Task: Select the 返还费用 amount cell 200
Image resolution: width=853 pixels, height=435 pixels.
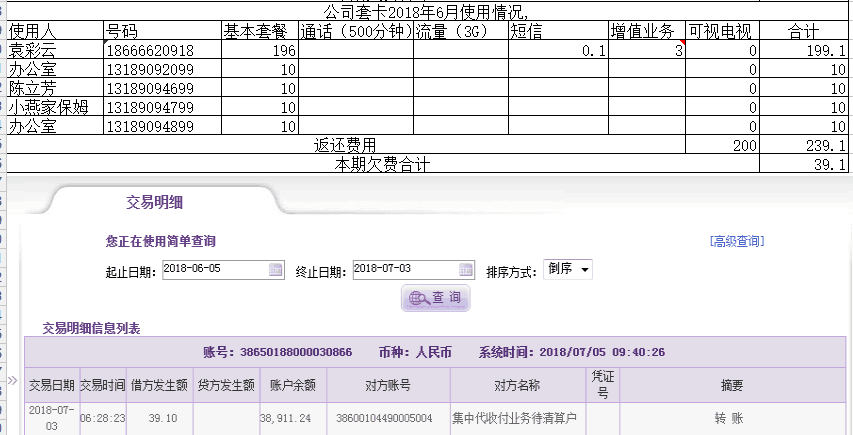Action: pos(722,145)
